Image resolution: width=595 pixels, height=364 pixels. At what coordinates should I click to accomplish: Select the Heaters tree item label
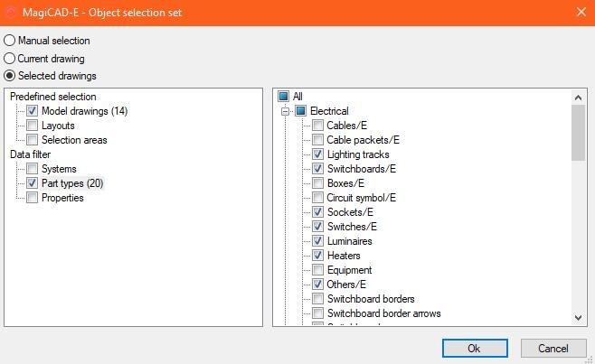coord(344,256)
